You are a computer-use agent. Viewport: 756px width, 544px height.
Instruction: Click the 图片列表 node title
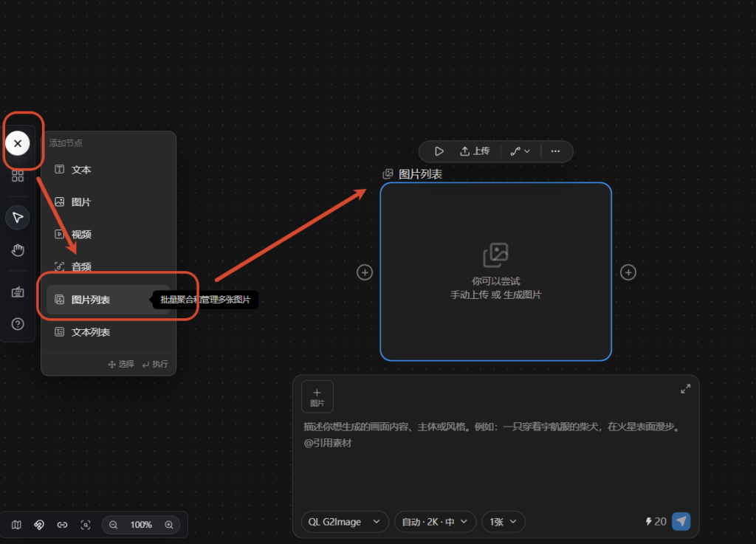pos(420,174)
